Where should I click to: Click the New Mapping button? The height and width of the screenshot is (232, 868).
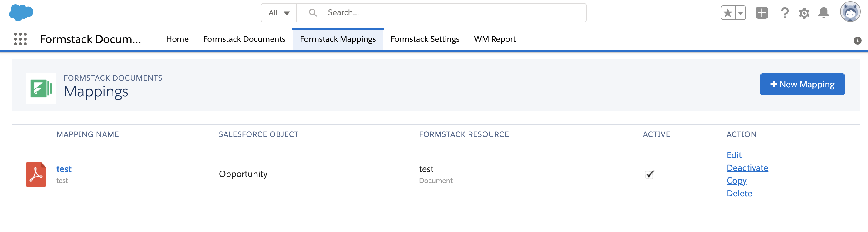[x=802, y=84]
